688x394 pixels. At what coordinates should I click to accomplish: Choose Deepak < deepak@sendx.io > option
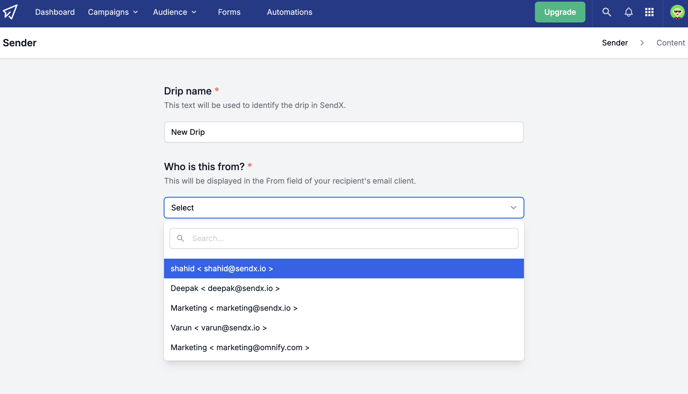pyautogui.click(x=344, y=288)
